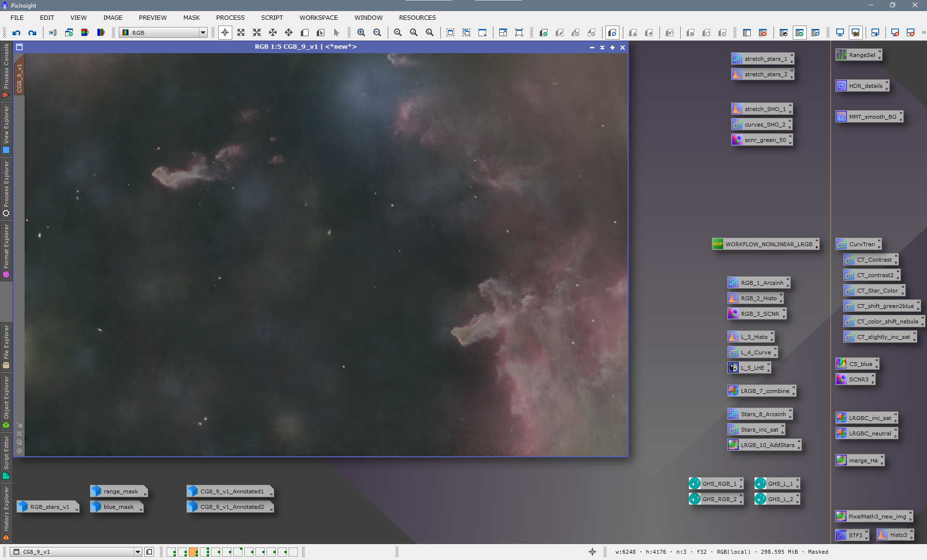
Task: Open the History Explorer side tab
Action: [6, 513]
